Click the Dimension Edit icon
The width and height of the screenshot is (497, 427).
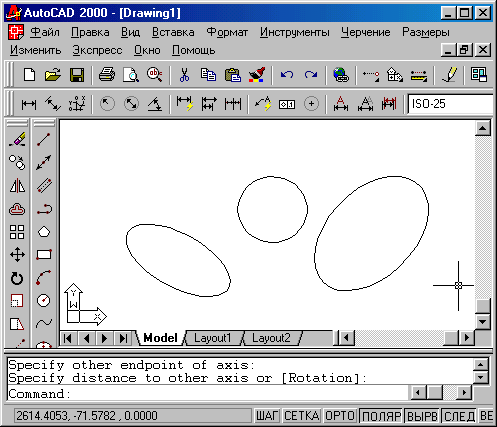click(341, 104)
